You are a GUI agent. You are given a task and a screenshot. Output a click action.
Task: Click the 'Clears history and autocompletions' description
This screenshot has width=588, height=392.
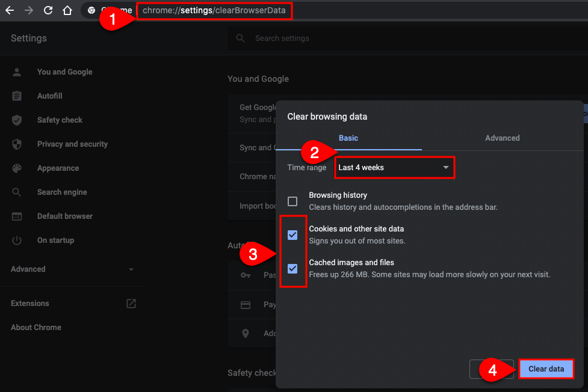click(403, 207)
